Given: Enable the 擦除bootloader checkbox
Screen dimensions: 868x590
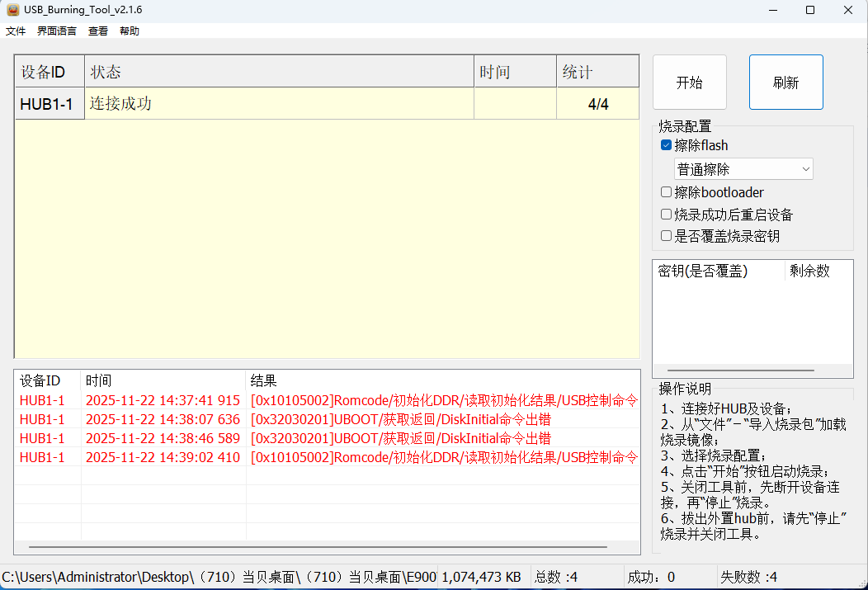Looking at the screenshot, I should [666, 191].
